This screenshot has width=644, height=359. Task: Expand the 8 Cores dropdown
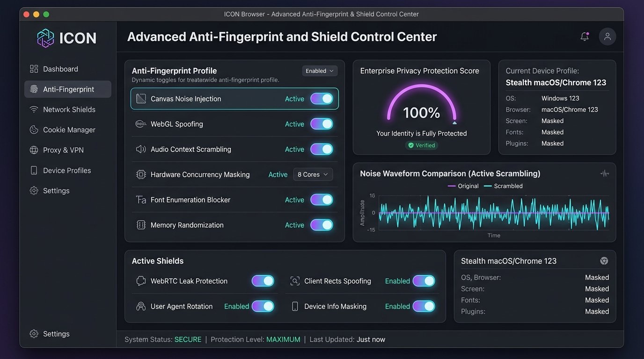point(313,174)
